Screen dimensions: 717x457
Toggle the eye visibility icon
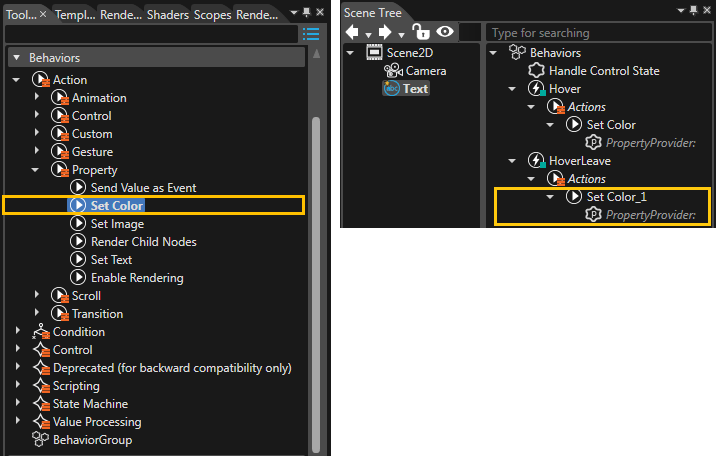444,32
